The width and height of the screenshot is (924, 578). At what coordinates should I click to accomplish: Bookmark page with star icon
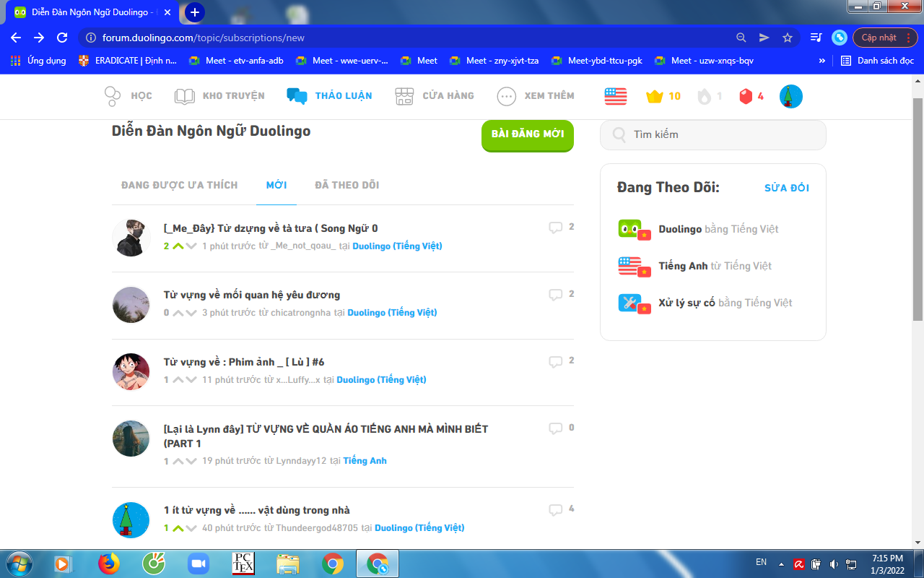788,38
